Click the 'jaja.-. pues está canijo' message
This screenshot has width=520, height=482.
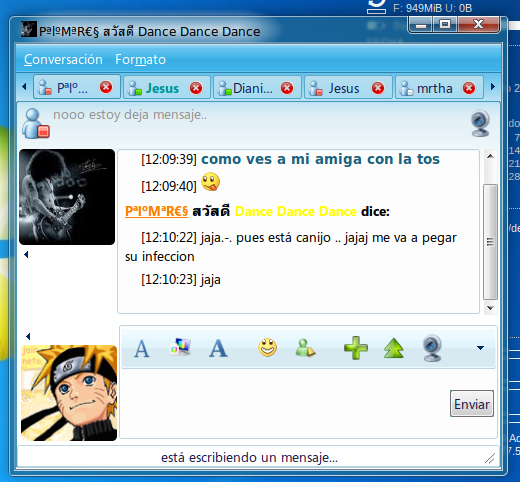pyautogui.click(x=291, y=247)
